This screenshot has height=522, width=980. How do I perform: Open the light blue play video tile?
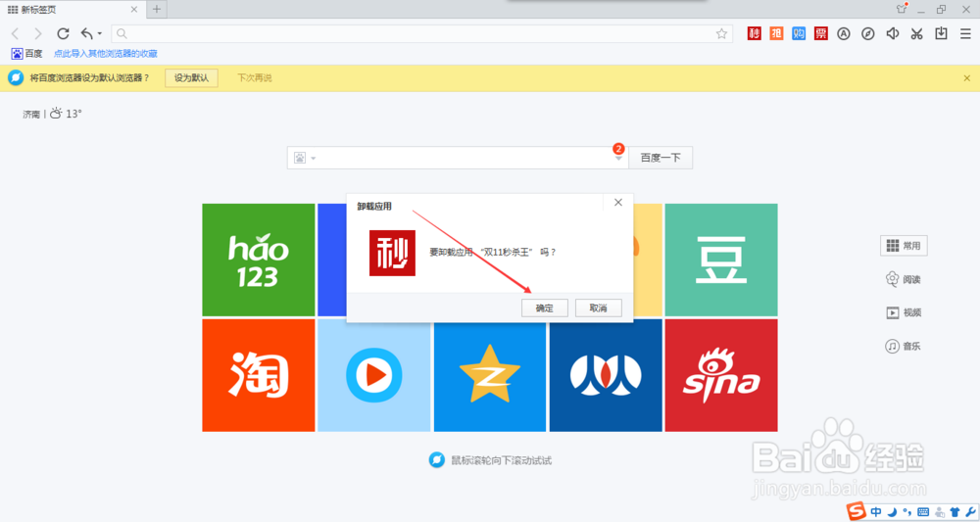373,375
